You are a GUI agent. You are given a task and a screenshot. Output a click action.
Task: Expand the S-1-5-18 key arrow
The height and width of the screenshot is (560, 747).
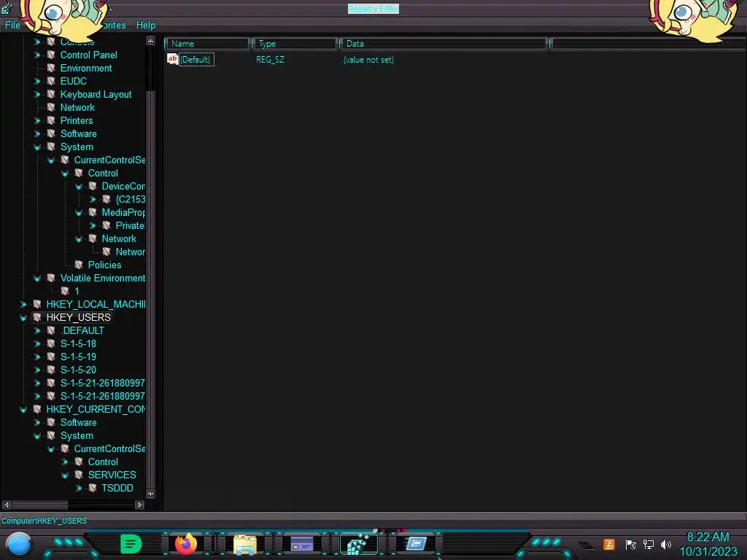point(37,343)
